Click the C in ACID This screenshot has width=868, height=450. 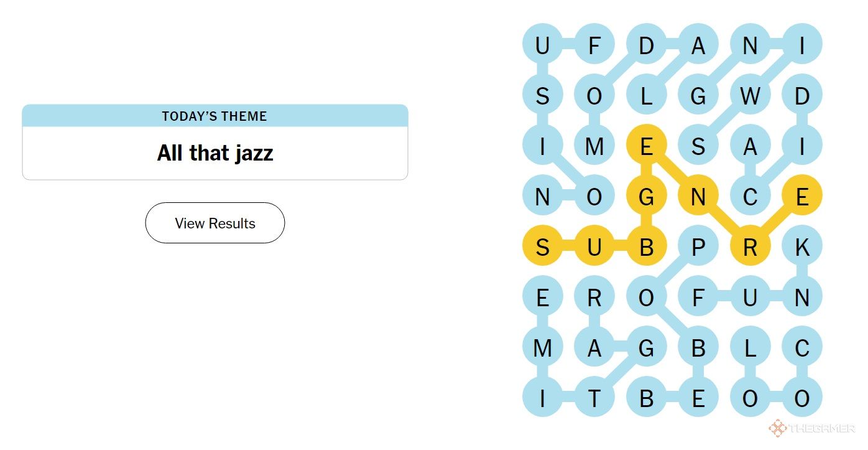click(750, 197)
